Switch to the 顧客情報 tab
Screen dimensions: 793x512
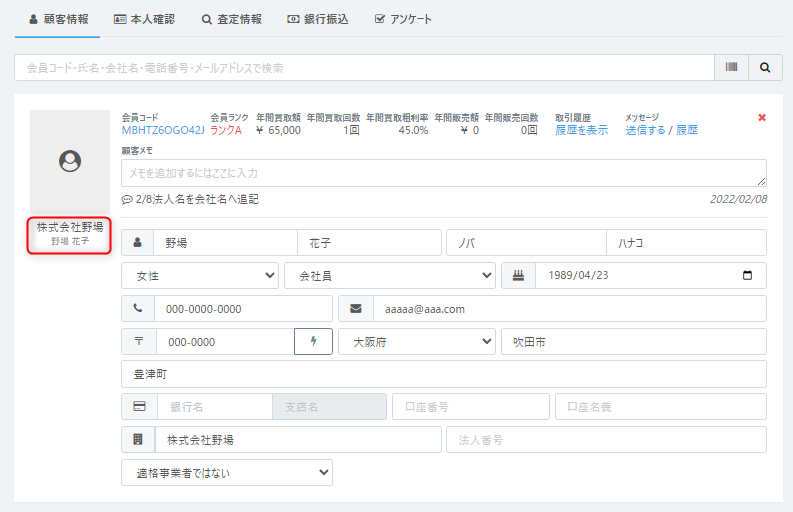59,19
